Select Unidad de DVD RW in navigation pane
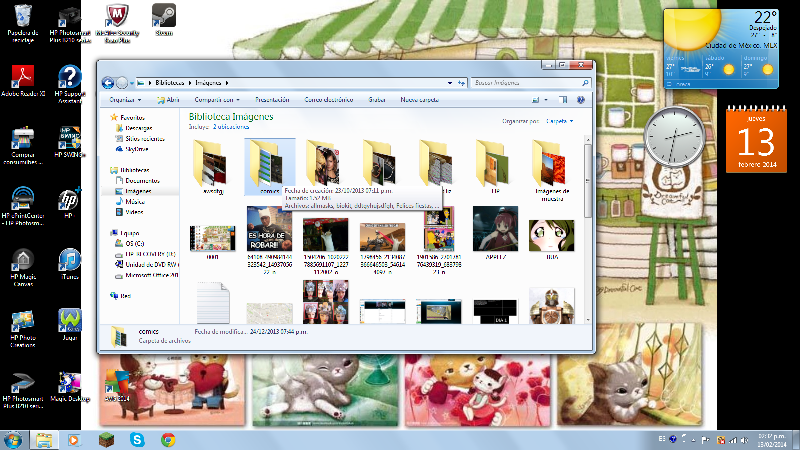 (146, 265)
